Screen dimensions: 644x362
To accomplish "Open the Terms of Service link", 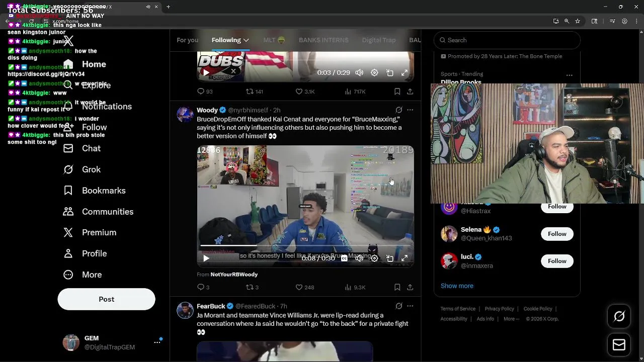I will 458,309.
